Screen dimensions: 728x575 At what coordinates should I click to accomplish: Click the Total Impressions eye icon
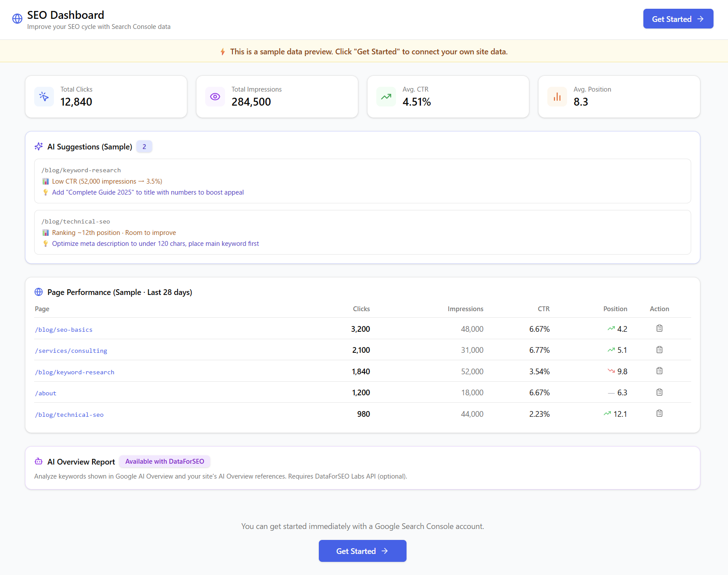[x=215, y=96]
